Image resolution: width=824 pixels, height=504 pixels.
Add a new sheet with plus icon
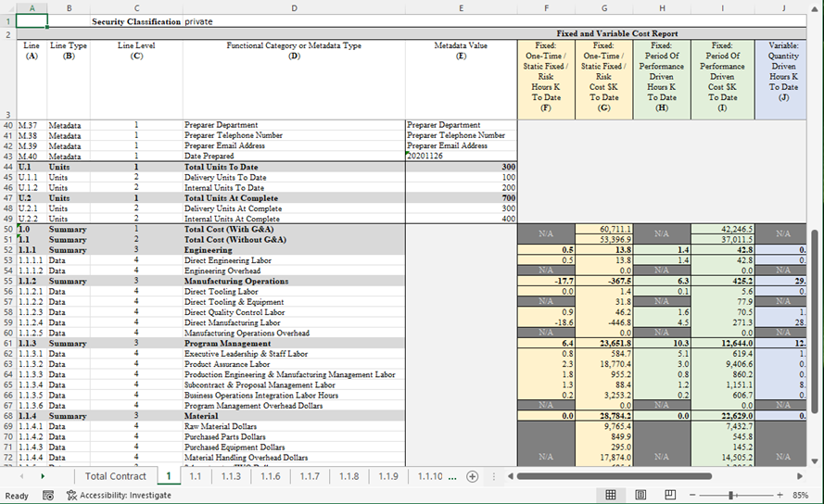coord(473,477)
